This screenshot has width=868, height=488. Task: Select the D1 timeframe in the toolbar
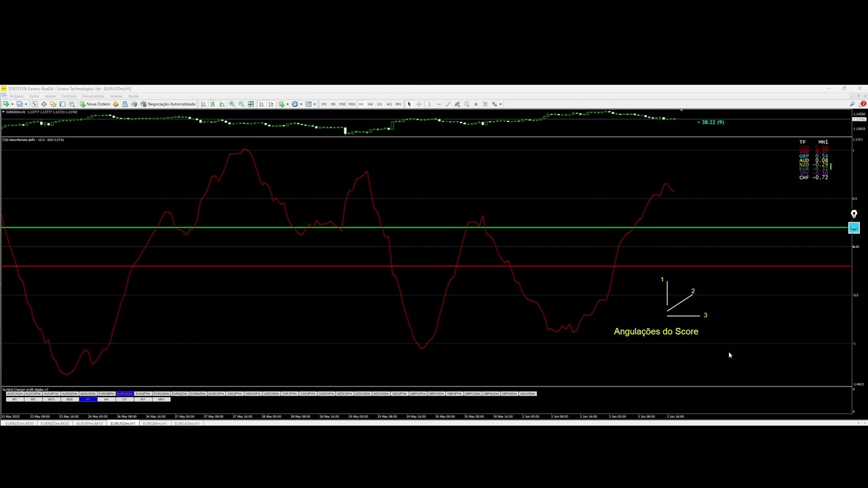380,104
